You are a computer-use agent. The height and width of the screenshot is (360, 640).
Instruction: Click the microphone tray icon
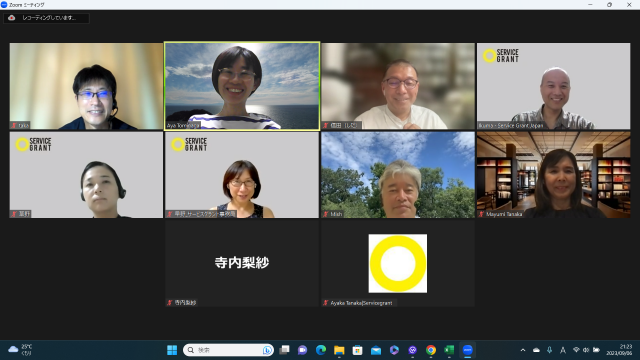tap(549, 350)
